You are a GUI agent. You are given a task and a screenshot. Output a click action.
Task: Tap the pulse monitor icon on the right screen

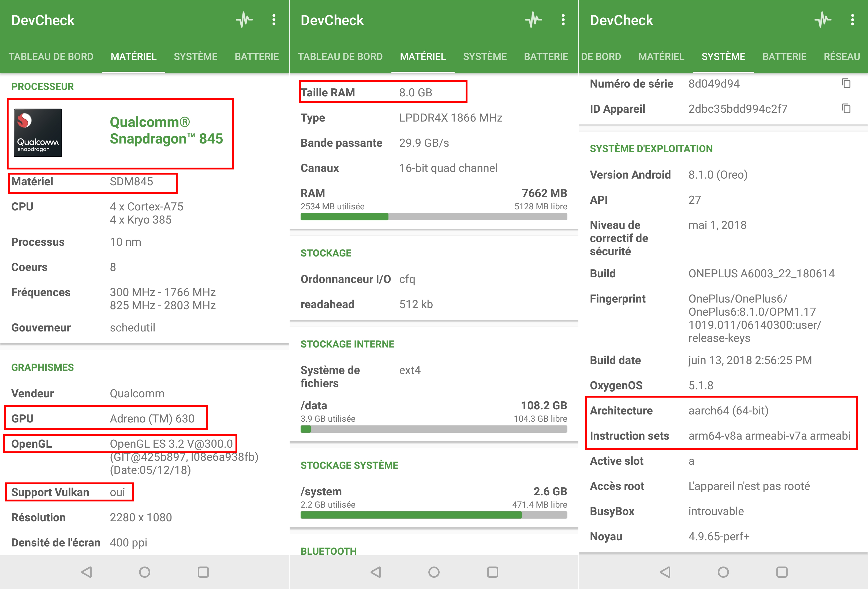pos(823,20)
